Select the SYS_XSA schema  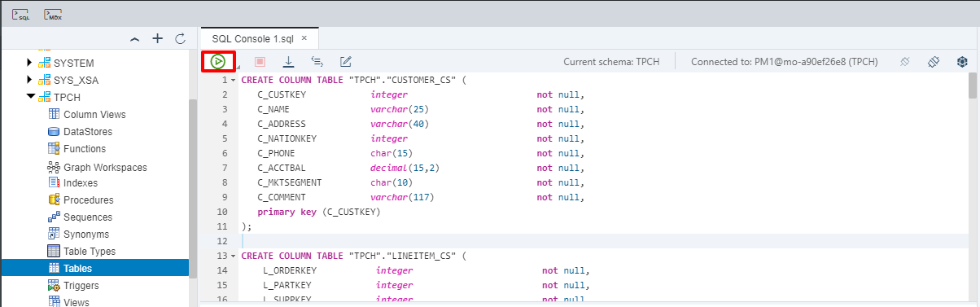coord(77,80)
